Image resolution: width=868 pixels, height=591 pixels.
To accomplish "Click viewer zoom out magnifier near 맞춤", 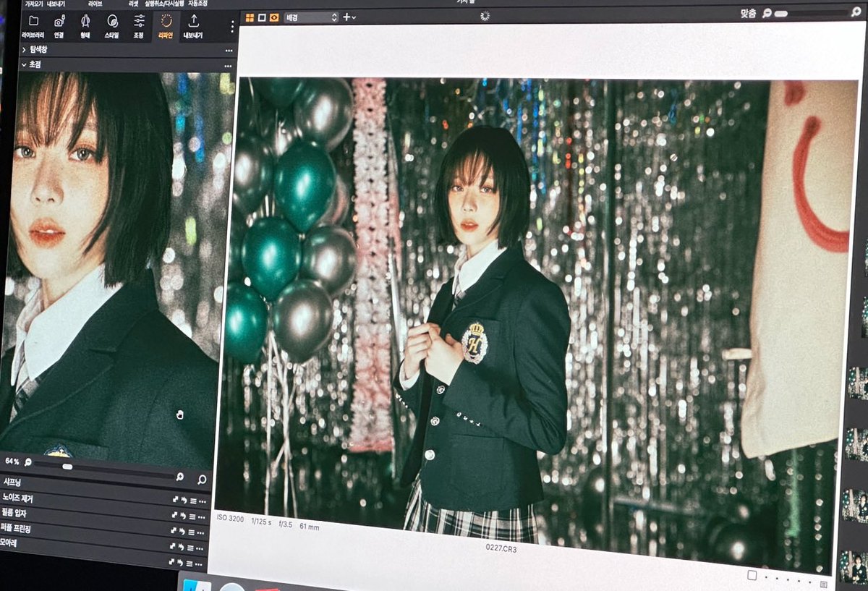I will click(767, 13).
